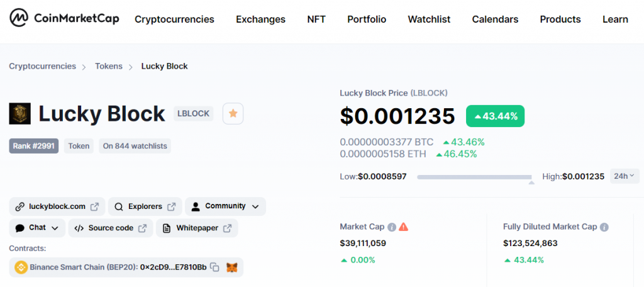
Task: Expand the Community dropdown
Action: click(x=225, y=206)
